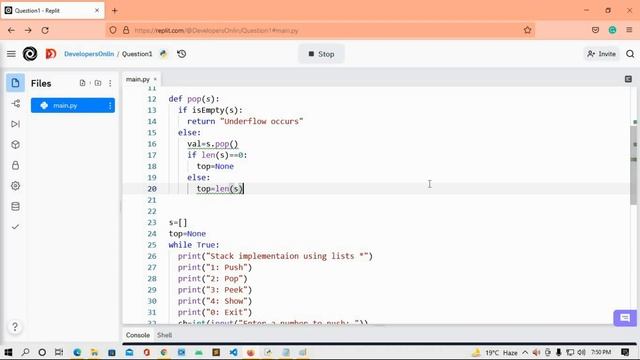This screenshot has width=640, height=360.
Task: Create a new folder in Files
Action: click(98, 83)
